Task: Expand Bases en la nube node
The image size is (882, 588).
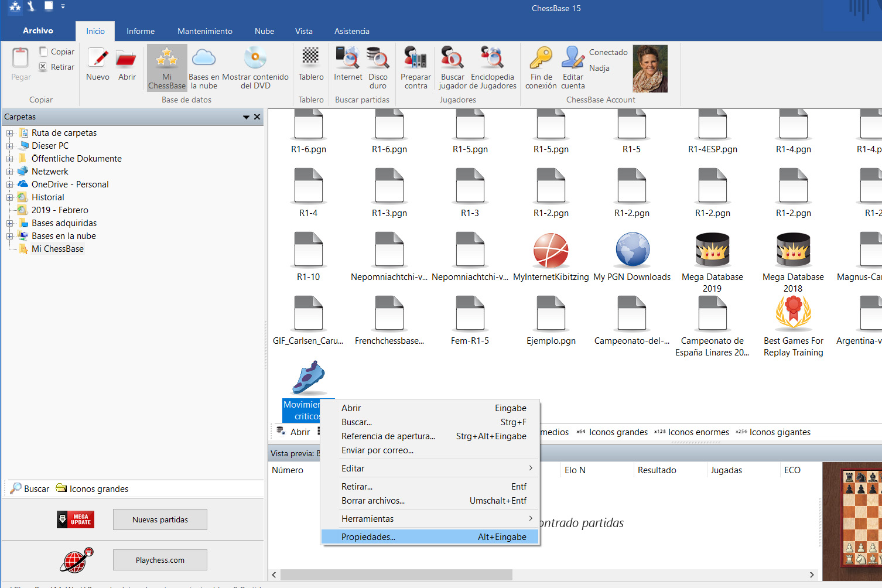Action: (10, 236)
